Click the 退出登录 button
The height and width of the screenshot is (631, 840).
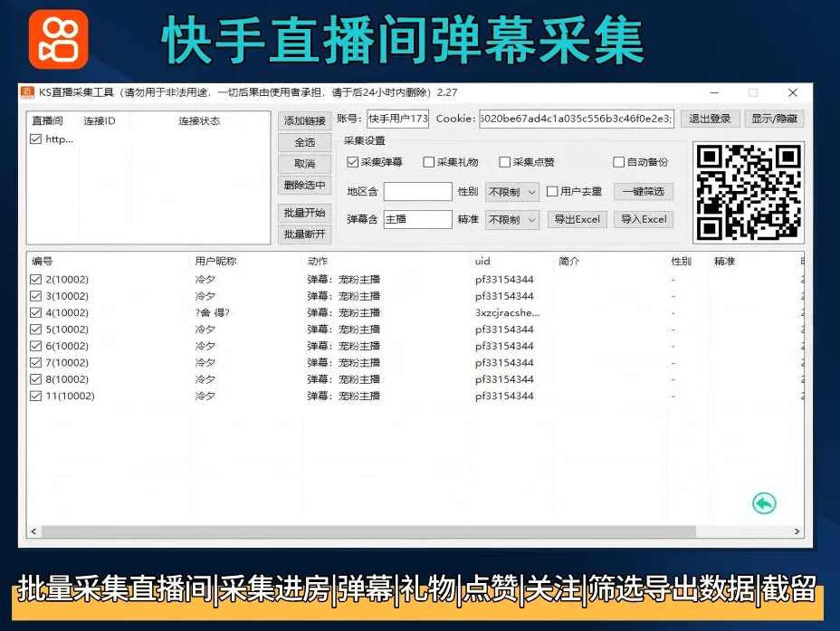(x=711, y=119)
